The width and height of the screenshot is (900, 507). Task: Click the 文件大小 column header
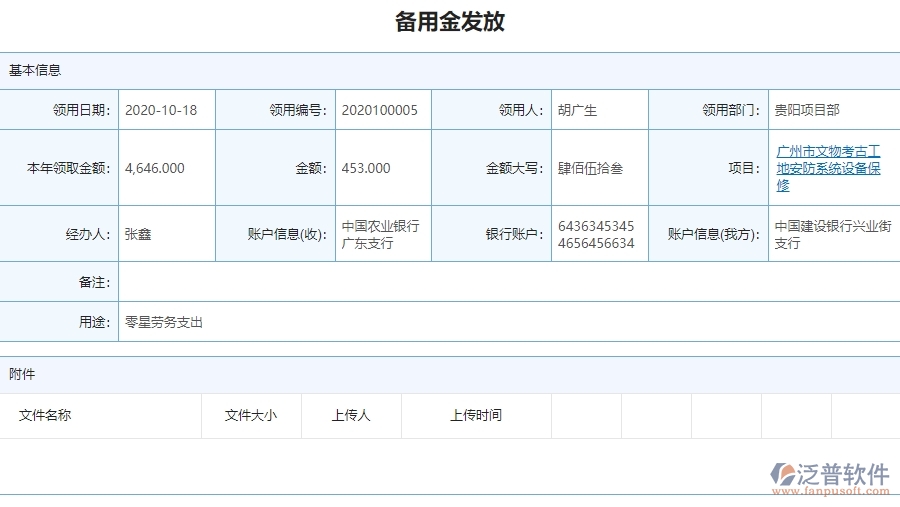251,415
